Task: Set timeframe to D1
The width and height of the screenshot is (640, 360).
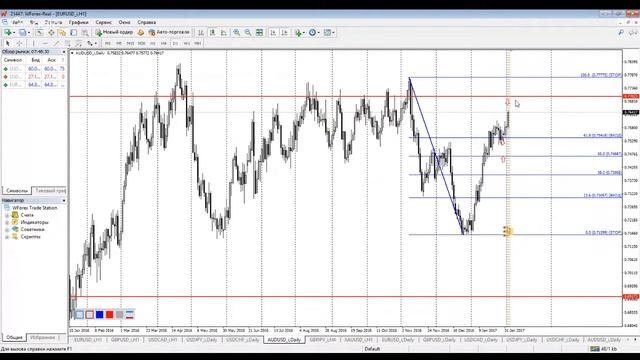Action: pos(175,43)
